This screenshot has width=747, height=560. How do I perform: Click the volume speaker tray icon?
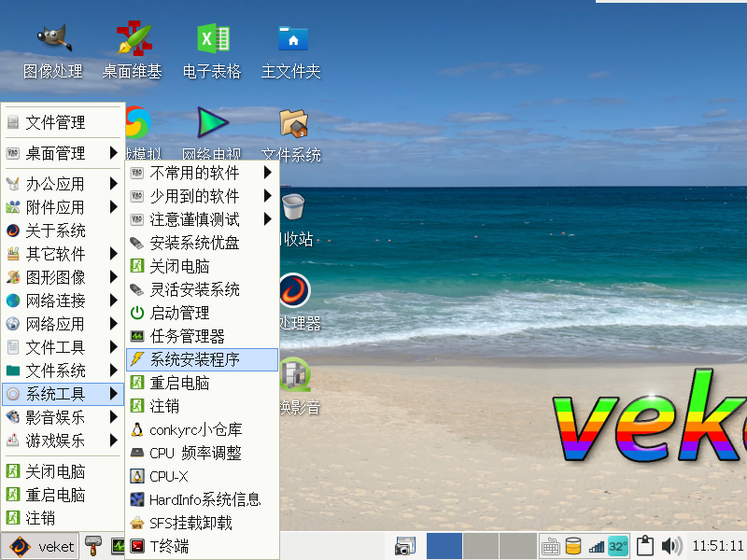(671, 546)
